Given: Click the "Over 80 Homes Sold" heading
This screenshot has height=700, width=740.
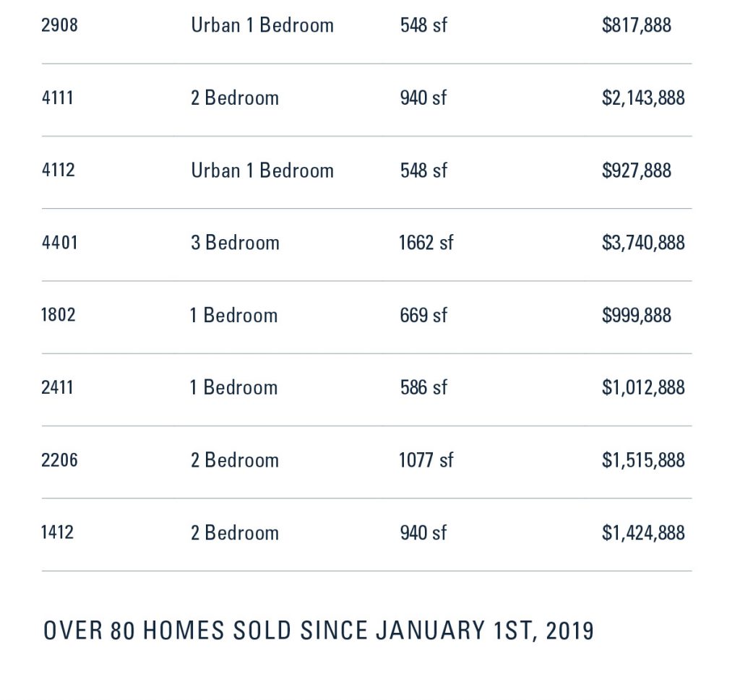Looking at the screenshot, I should (319, 631).
